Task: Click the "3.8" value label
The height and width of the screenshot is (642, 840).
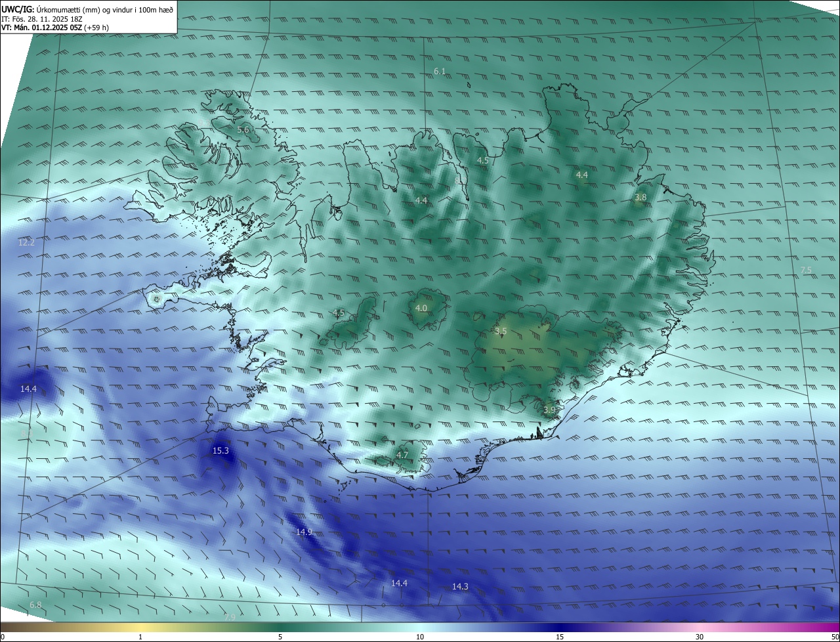Action: [x=641, y=197]
